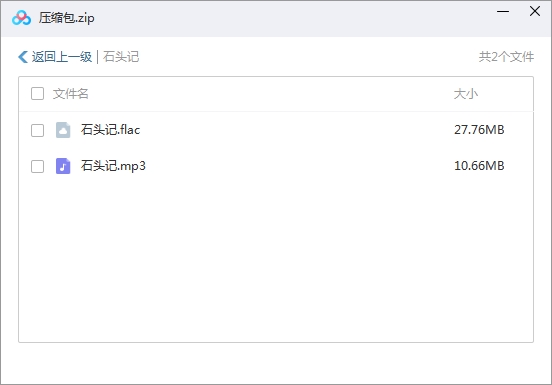Click the back chevron arrow icon

[x=23, y=57]
